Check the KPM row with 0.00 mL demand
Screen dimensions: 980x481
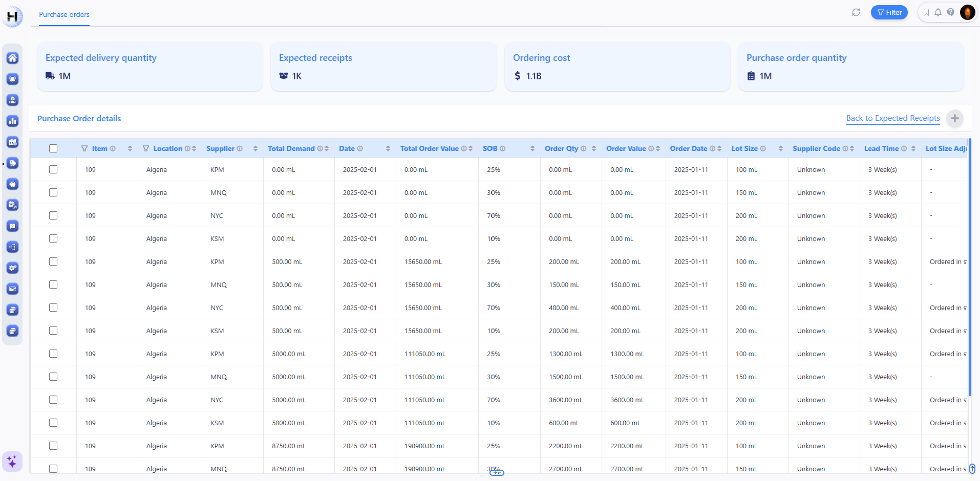coord(53,169)
